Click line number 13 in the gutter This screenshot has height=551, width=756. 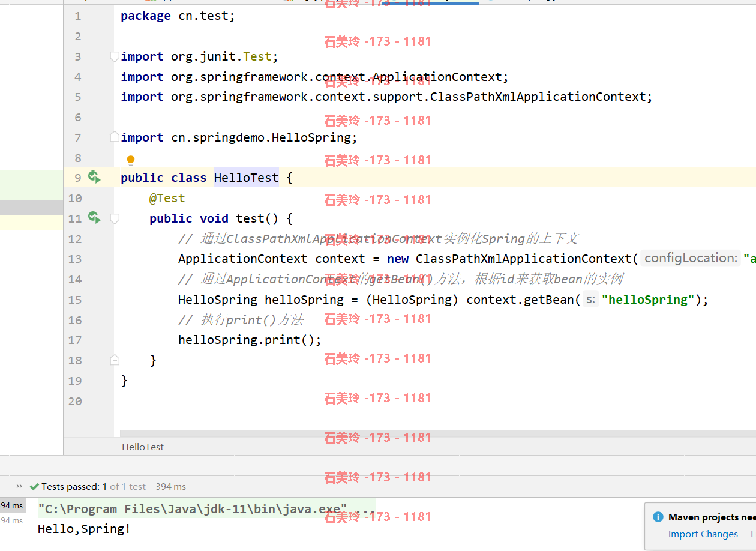click(75, 259)
